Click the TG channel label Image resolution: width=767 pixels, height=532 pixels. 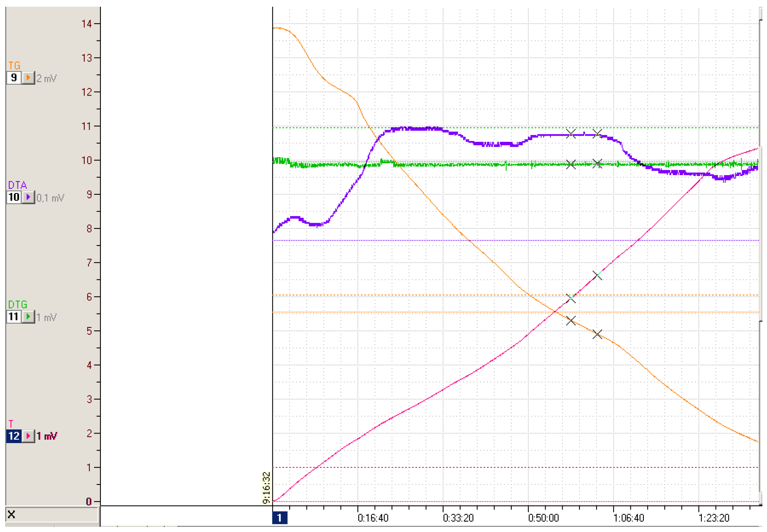(14, 65)
